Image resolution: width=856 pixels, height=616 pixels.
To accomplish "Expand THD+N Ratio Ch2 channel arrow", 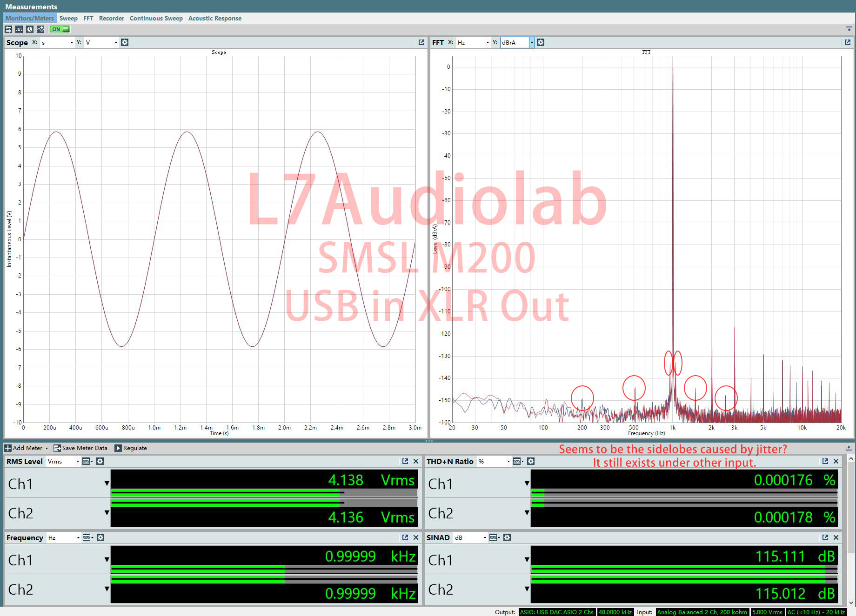I will click(527, 512).
